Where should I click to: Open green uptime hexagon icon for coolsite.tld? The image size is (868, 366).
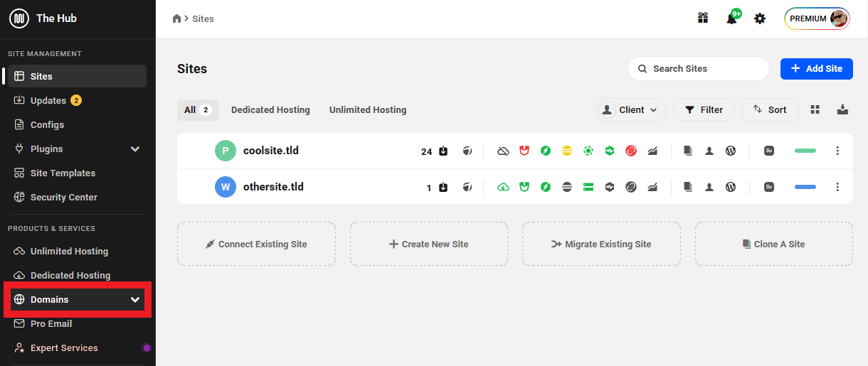click(x=610, y=151)
